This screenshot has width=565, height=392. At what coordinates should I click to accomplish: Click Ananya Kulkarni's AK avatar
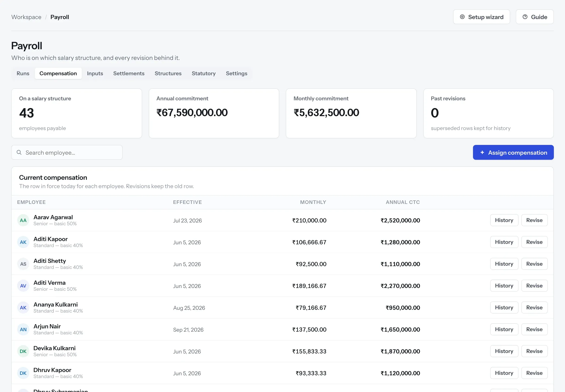23,308
